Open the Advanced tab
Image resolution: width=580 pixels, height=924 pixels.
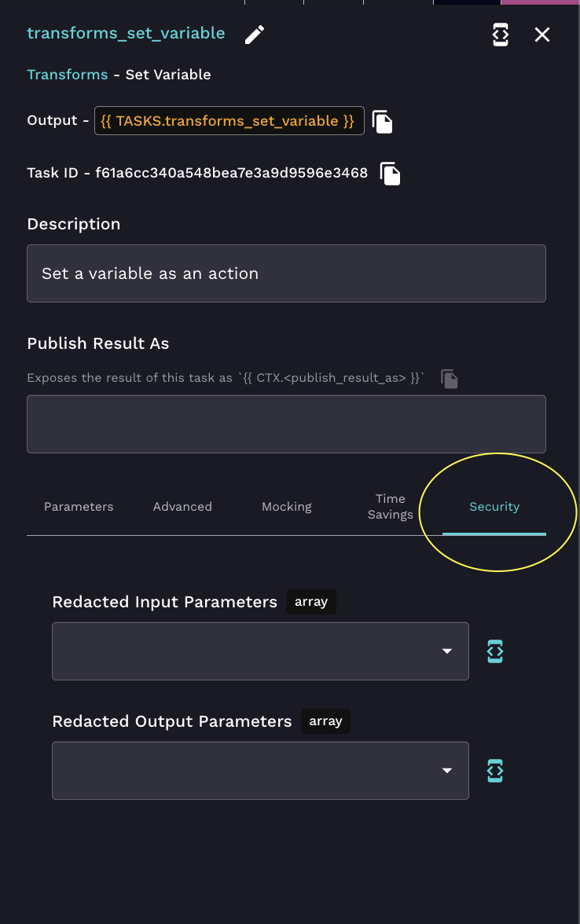click(182, 507)
